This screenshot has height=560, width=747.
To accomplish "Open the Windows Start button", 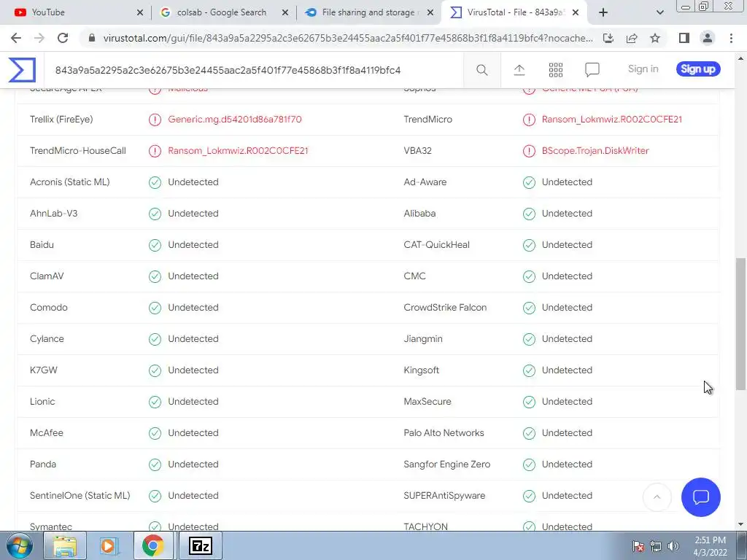I will click(x=20, y=545).
